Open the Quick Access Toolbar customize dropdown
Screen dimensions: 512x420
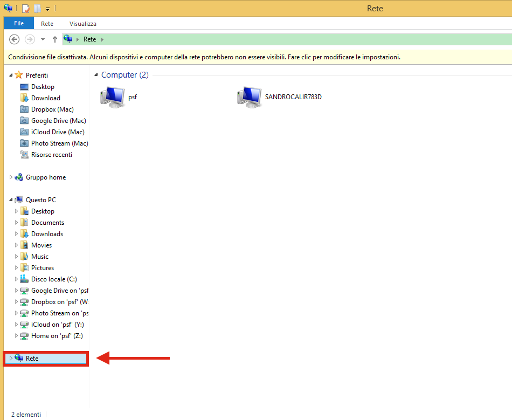point(47,9)
